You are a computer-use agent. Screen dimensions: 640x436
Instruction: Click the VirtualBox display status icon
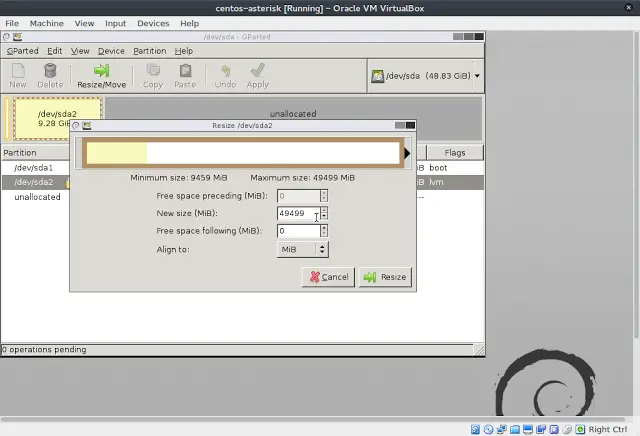[x=528, y=429]
